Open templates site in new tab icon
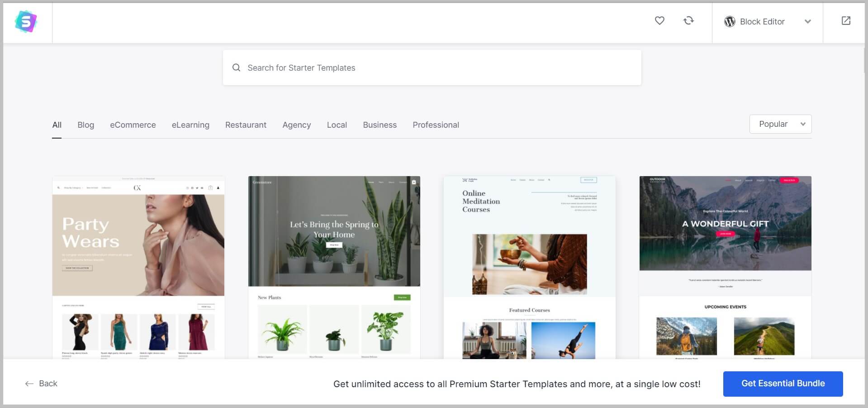 845,20
